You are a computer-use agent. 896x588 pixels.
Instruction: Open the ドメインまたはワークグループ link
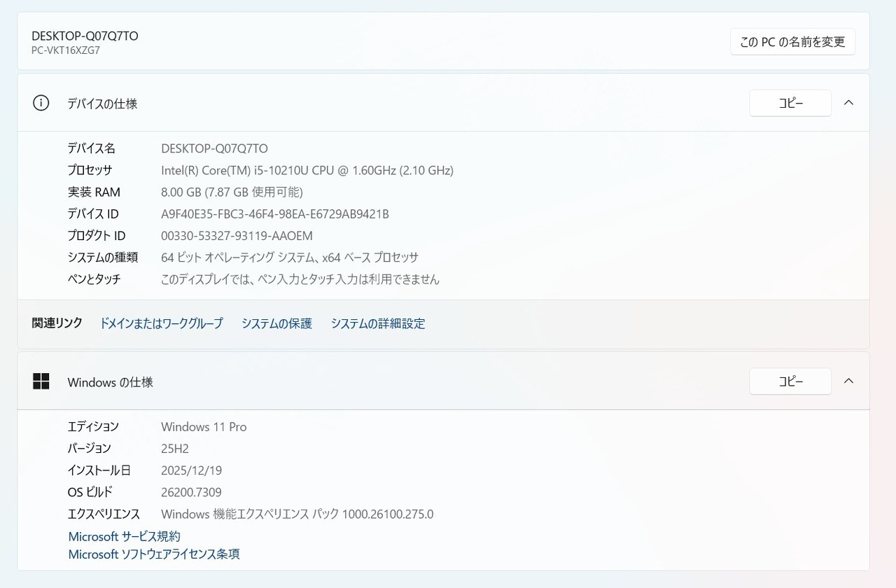[x=161, y=323]
